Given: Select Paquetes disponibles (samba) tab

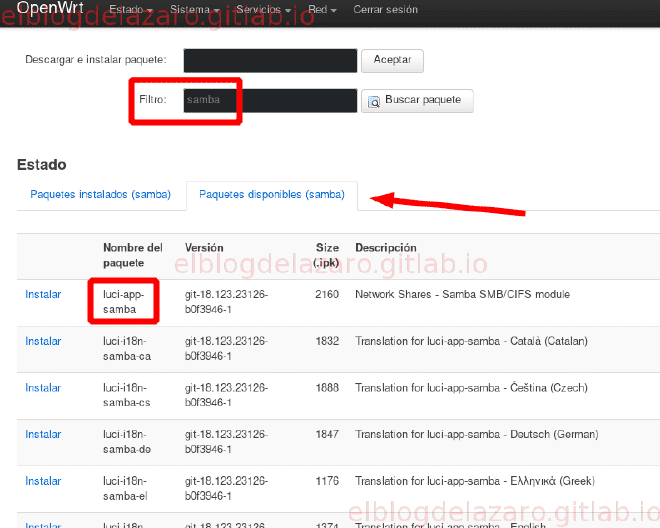Looking at the screenshot, I should [x=272, y=195].
